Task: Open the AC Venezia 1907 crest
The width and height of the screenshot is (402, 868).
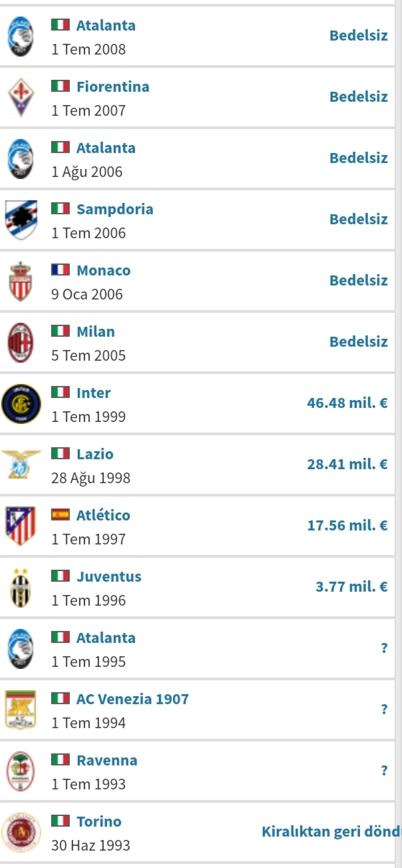Action: coord(21,710)
